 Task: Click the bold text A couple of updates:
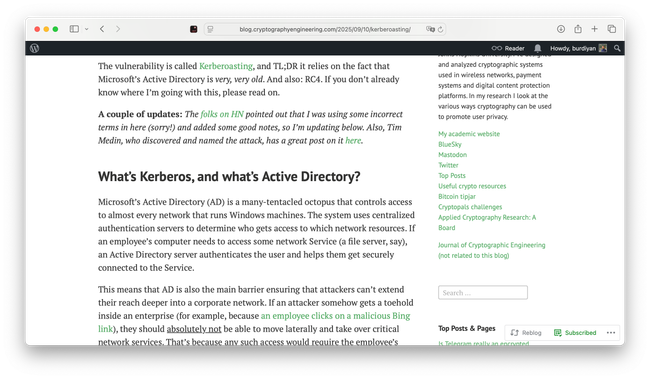(x=140, y=114)
